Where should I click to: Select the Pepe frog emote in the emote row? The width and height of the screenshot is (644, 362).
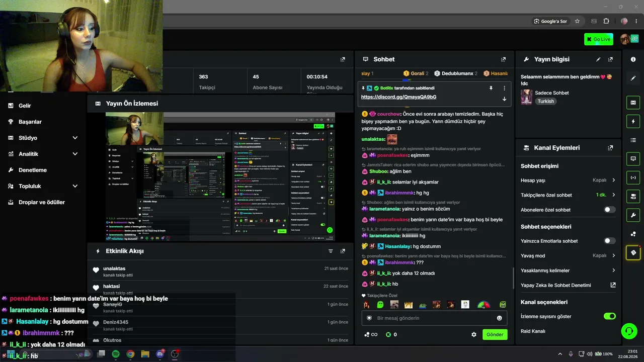(x=423, y=305)
